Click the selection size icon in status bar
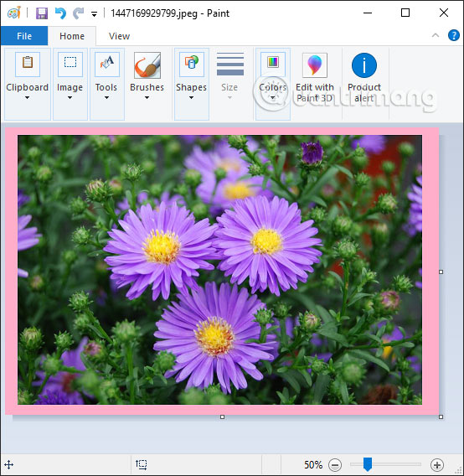The image size is (464, 476). click(142, 464)
